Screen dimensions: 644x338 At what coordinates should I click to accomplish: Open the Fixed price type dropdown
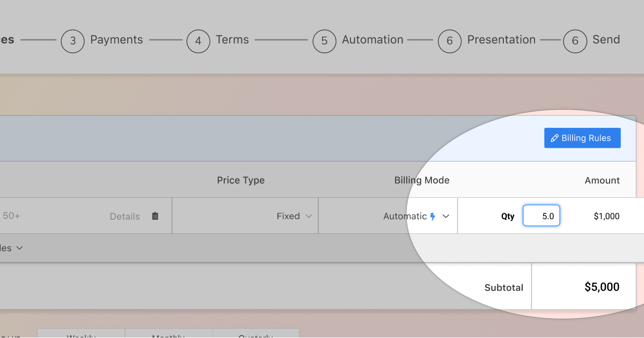pyautogui.click(x=294, y=216)
